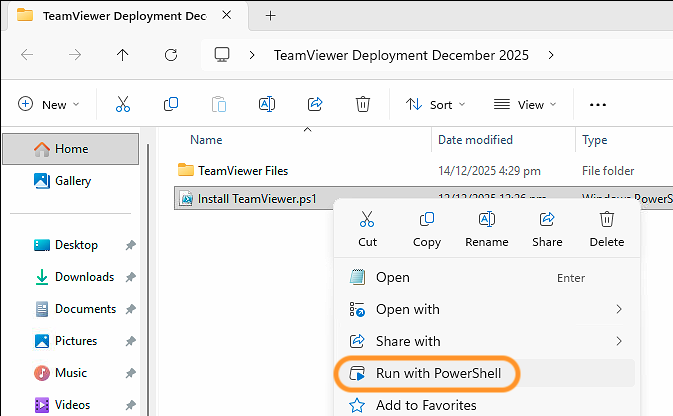Go up one folder level

123,55
